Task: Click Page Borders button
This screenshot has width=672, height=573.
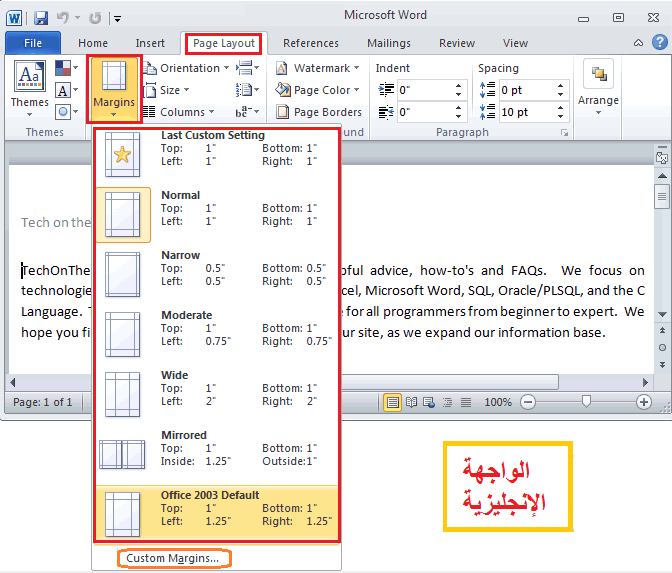Action: tap(319, 112)
